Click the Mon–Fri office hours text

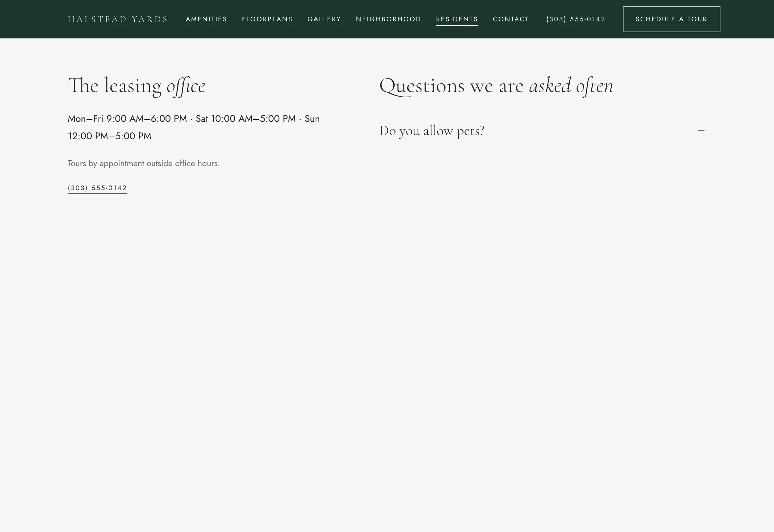coord(194,127)
